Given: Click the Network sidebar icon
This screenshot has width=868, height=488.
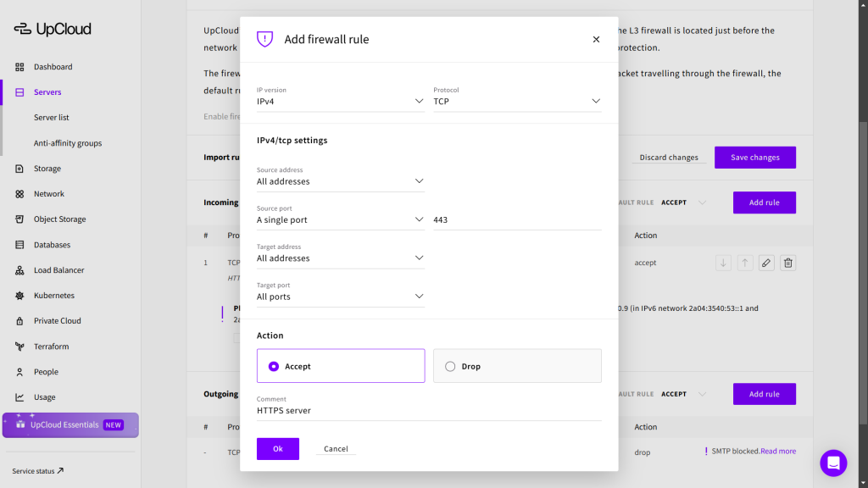Looking at the screenshot, I should 19,194.
